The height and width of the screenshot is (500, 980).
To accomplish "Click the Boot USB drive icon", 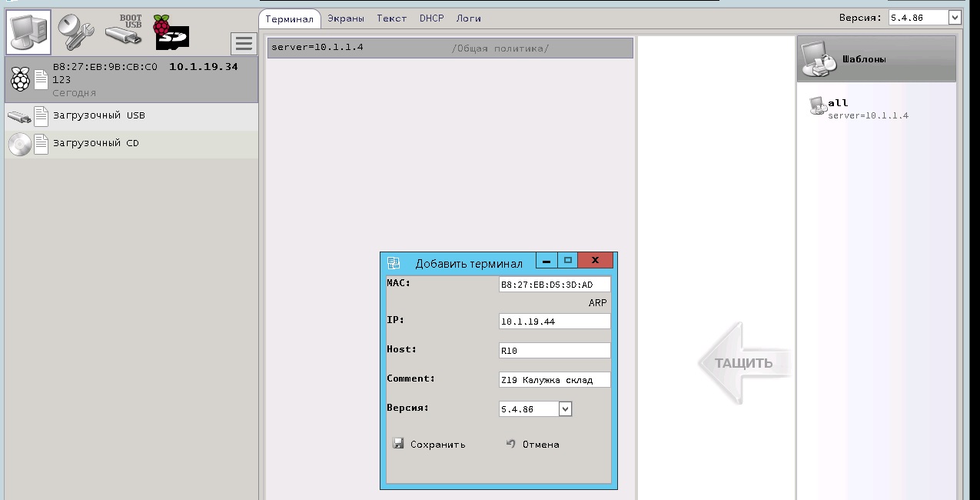I will (x=123, y=31).
